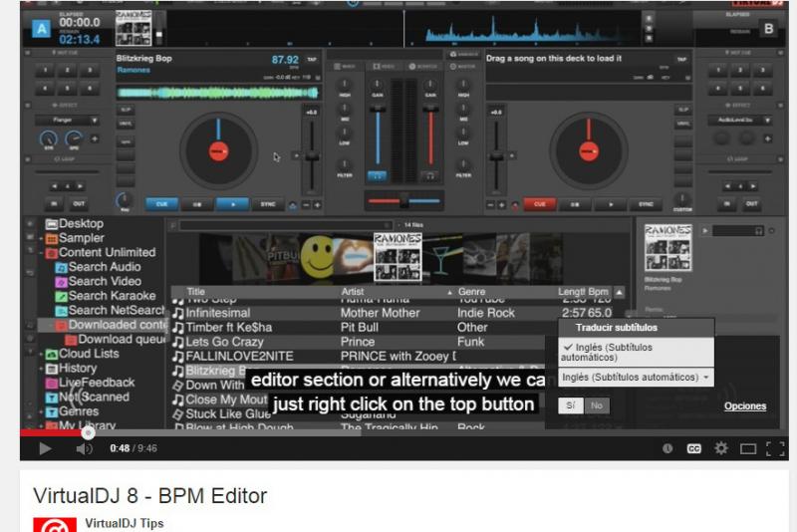
Task: Open YouTube player settings gear
Action: click(720, 448)
